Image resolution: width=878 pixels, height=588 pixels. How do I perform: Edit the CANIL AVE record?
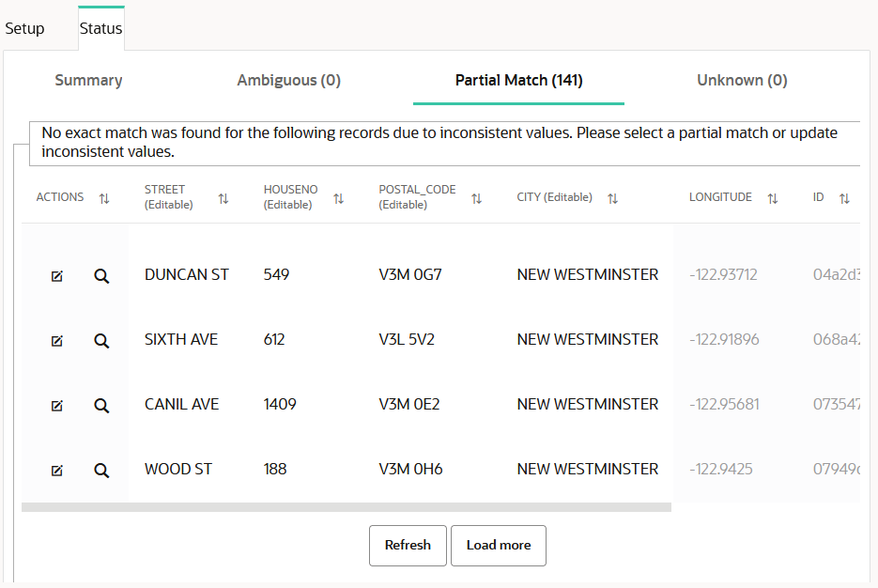tap(57, 406)
